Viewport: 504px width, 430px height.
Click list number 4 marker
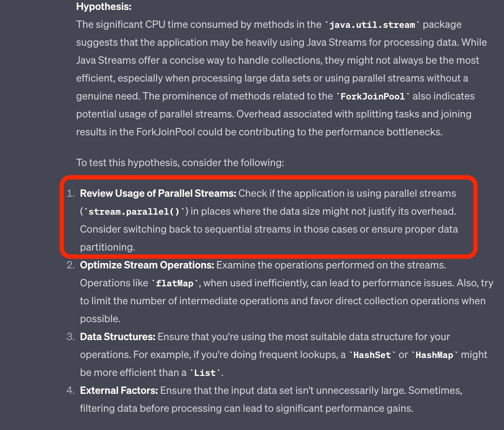tap(71, 391)
